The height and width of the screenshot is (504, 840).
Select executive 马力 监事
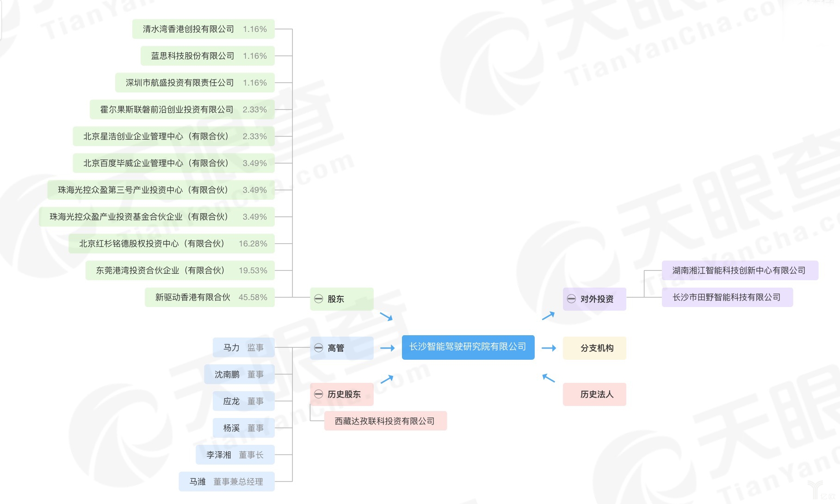[244, 348]
